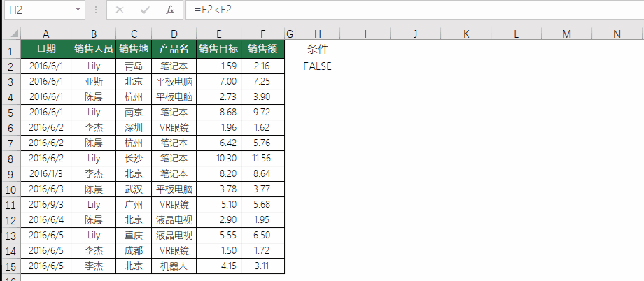The image size is (644, 281).
Task: Click the cell containing 成都
Action: [x=134, y=251]
